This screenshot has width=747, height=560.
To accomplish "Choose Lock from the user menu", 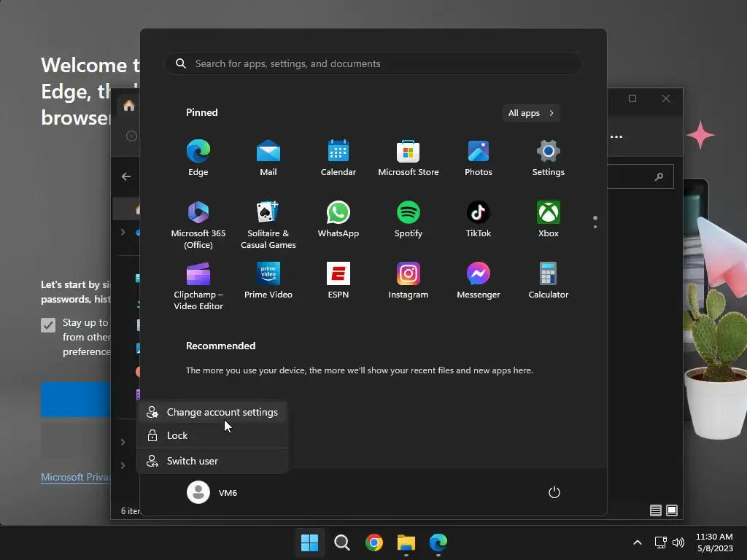I will (212, 436).
